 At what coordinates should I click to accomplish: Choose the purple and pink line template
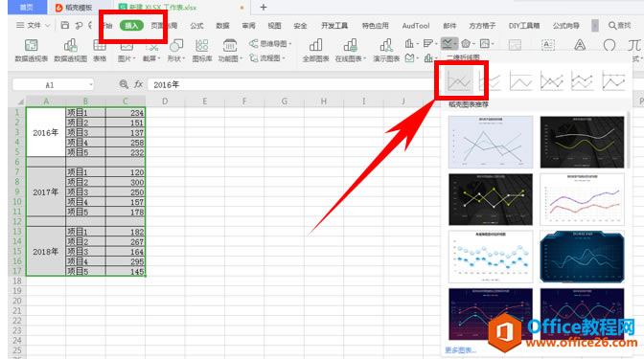(x=582, y=199)
